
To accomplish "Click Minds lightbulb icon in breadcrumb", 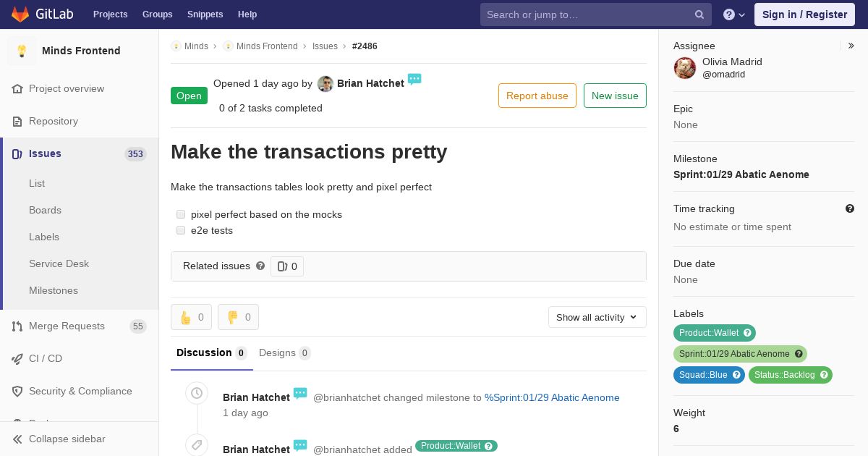I will [176, 46].
